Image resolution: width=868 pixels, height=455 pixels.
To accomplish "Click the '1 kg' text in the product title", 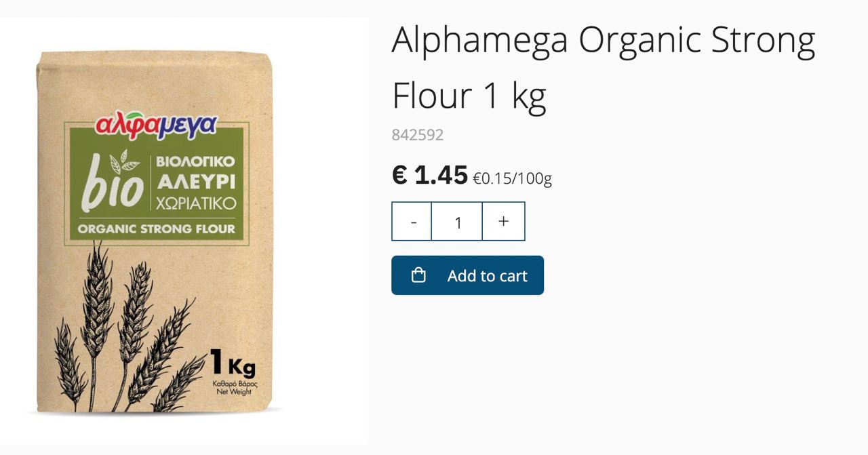I will pyautogui.click(x=515, y=94).
